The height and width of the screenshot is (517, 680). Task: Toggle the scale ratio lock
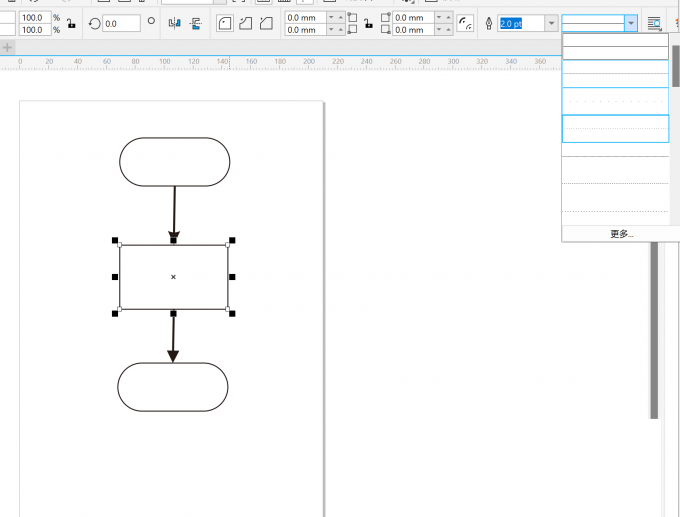(x=71, y=23)
